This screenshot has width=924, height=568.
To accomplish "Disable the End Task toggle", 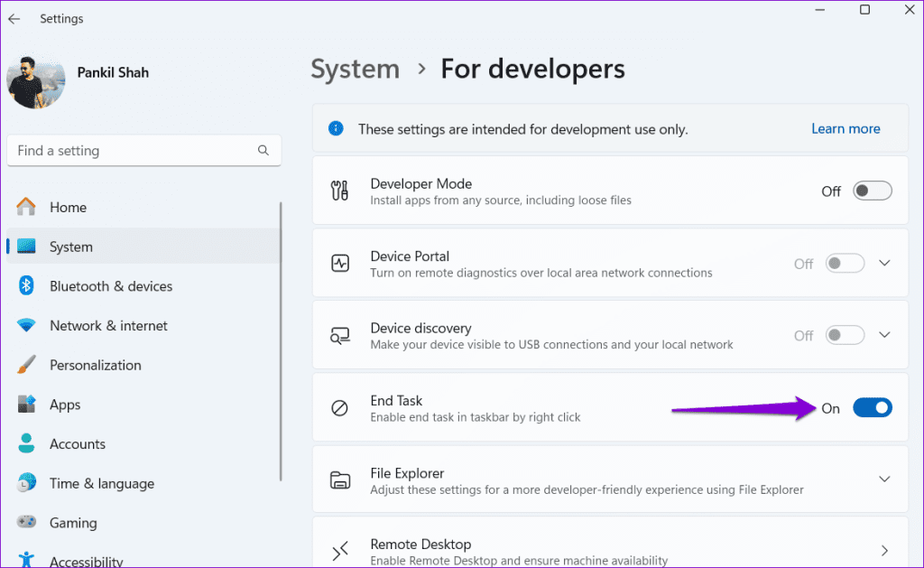I will 872,407.
